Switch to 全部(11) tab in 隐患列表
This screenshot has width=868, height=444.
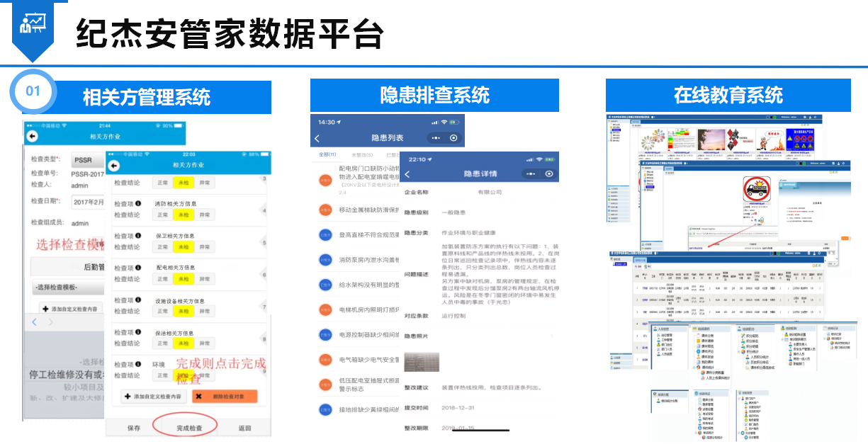click(327, 154)
